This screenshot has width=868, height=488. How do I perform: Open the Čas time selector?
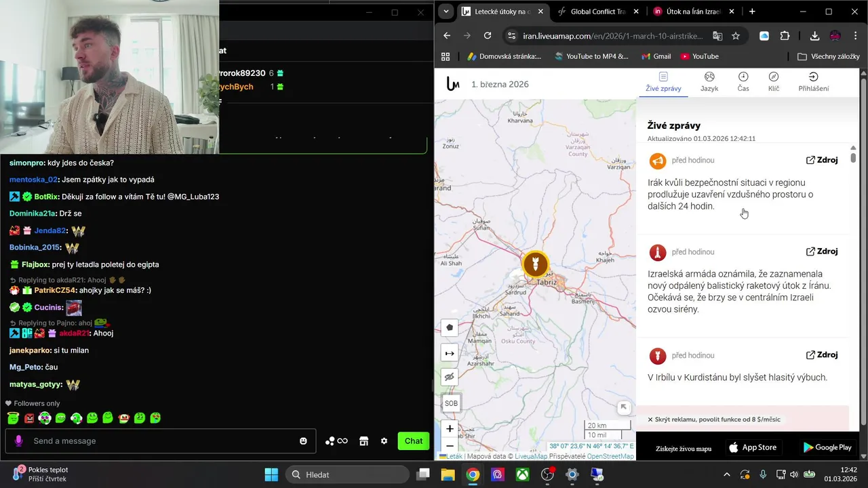pos(743,83)
